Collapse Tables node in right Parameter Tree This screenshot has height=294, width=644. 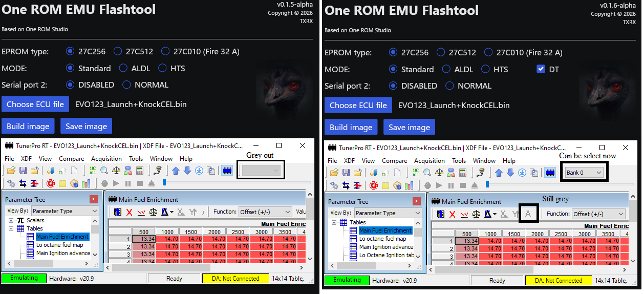[x=334, y=222]
